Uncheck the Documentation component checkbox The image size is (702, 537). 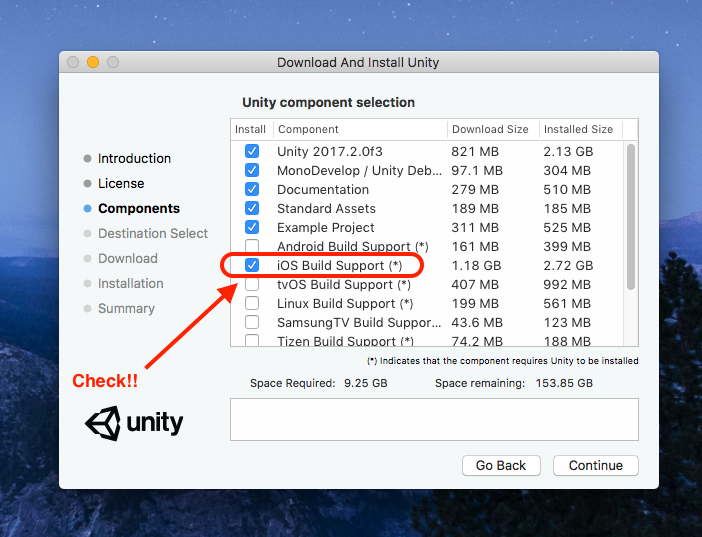tap(252, 189)
